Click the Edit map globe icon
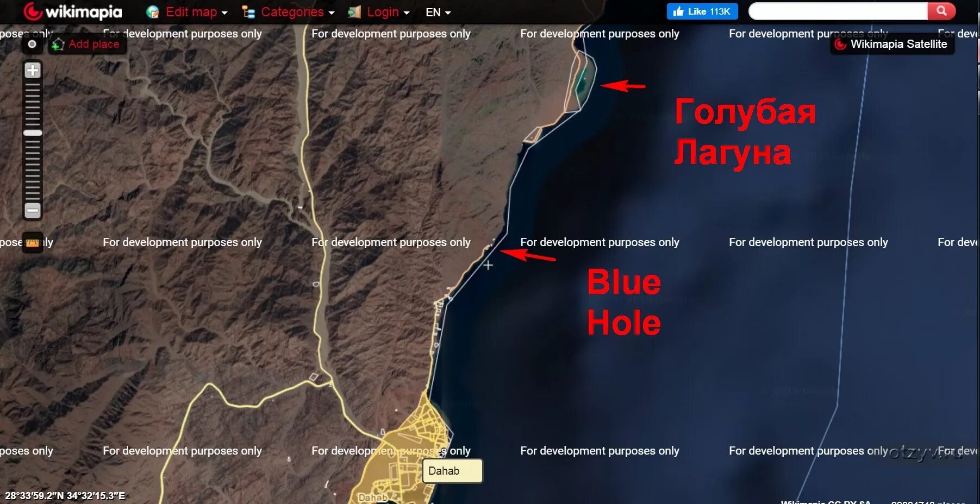The image size is (980, 504). tap(153, 12)
